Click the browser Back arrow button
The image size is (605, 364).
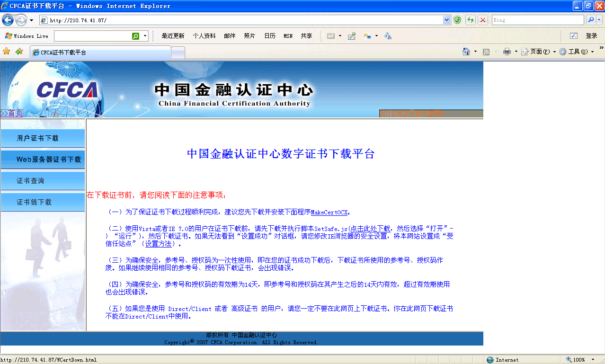coord(8,20)
